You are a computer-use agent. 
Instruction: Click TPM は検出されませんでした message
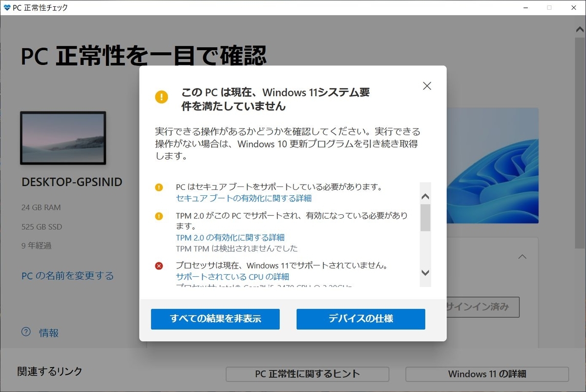(237, 248)
